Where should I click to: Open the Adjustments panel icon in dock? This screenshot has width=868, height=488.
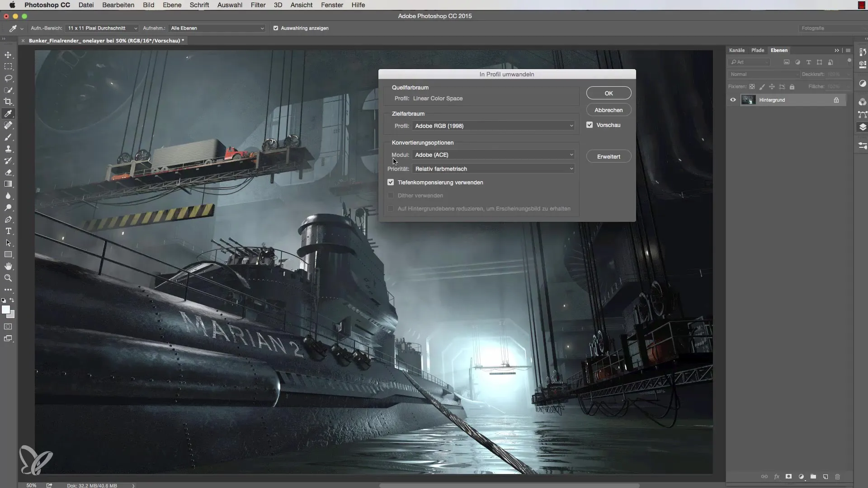862,84
